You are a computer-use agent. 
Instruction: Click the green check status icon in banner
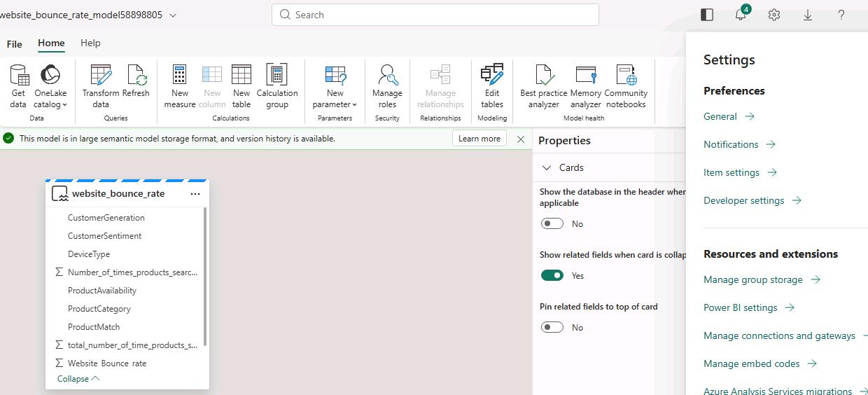(x=8, y=139)
